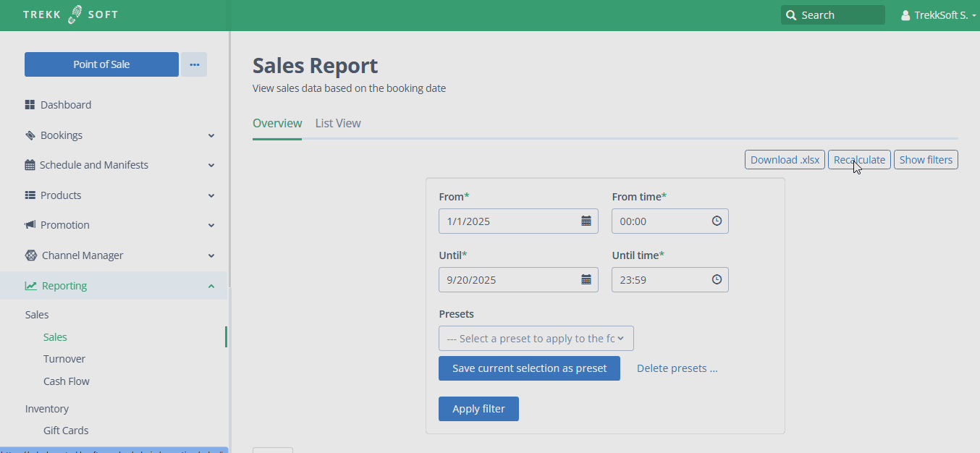The width and height of the screenshot is (980, 453).
Task: Open Turnover report in sidebar
Action: tap(64, 359)
